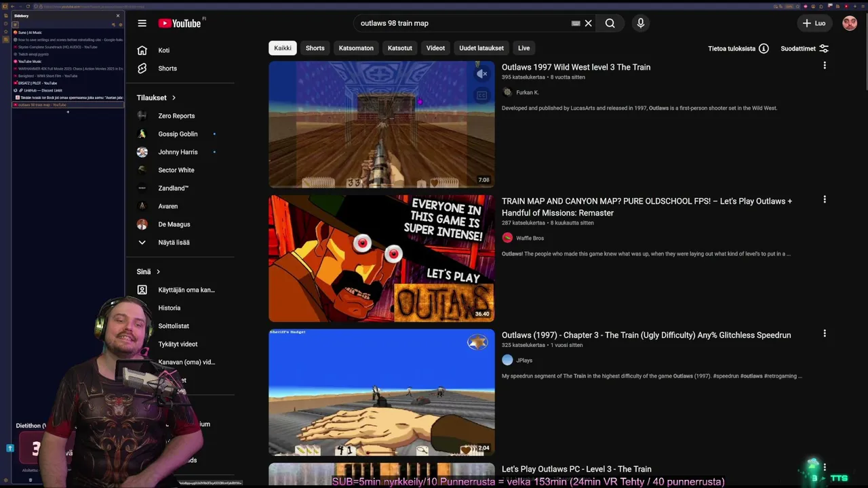Click the Shorts icon in sidebar
The width and height of the screenshot is (868, 488).
coord(142,68)
